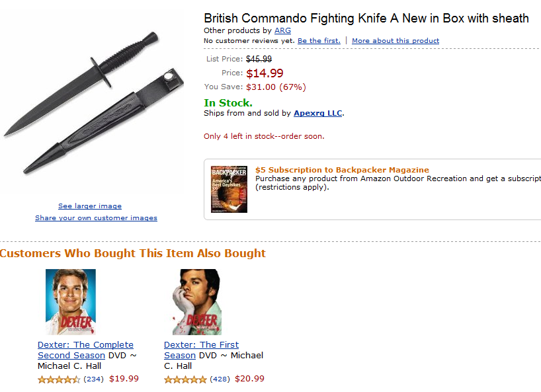Open ARG other products link
Image resolution: width=541 pixels, height=392 pixels.
coord(282,30)
